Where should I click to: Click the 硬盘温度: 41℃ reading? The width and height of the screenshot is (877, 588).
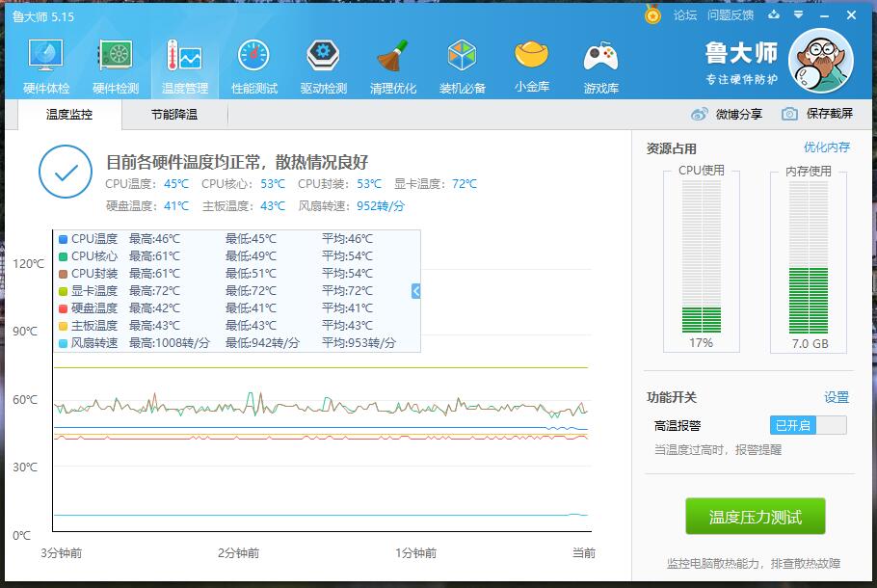coord(147,206)
